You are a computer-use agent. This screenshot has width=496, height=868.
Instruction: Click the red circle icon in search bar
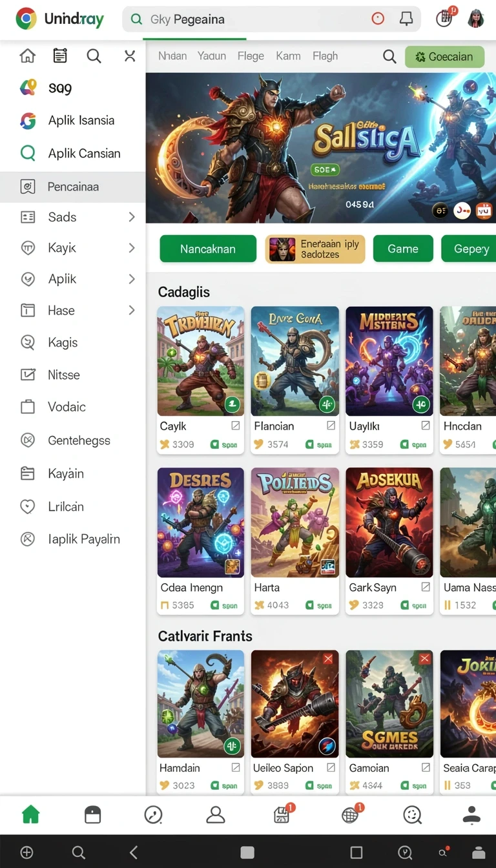(x=378, y=19)
